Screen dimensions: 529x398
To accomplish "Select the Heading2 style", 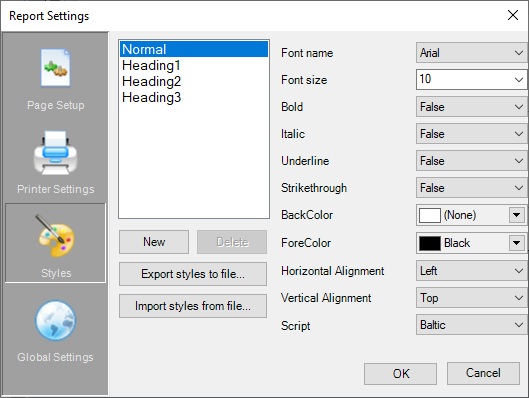I will pos(194,81).
